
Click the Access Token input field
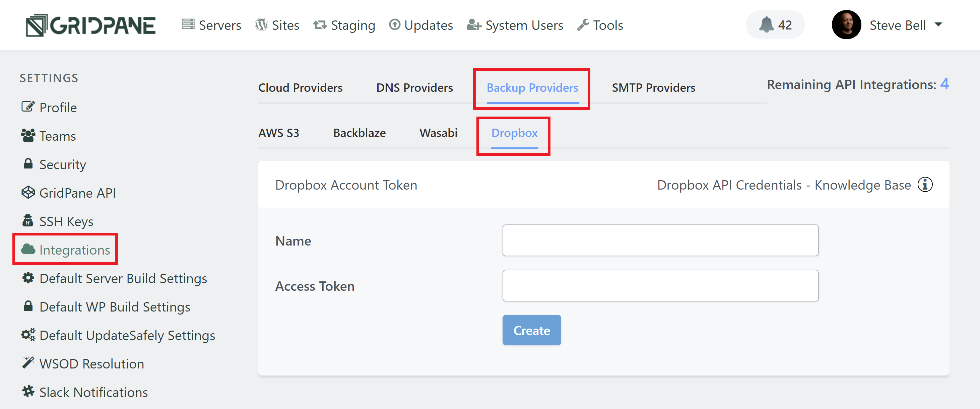[660, 286]
